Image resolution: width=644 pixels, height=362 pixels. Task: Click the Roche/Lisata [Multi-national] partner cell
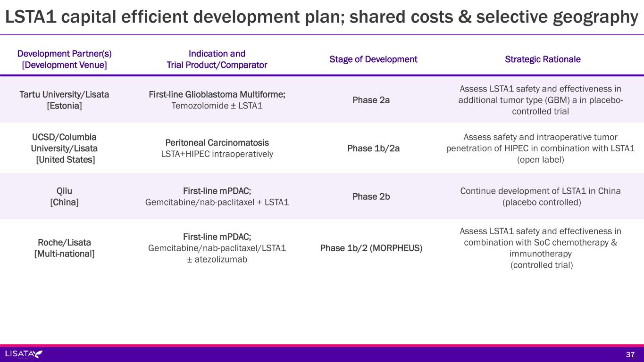64,248
